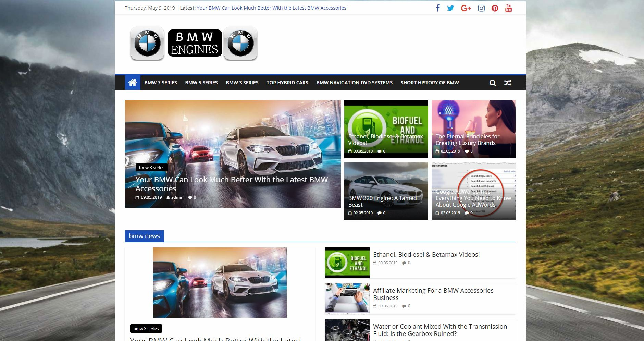This screenshot has width=644, height=341.
Task: Click bmw 3 series tag on featured slide
Action: (152, 168)
